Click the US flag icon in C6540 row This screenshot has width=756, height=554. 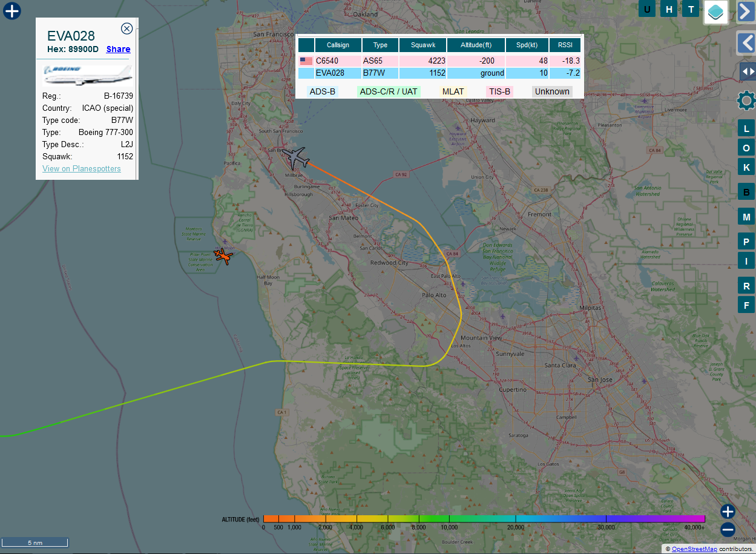pyautogui.click(x=306, y=61)
